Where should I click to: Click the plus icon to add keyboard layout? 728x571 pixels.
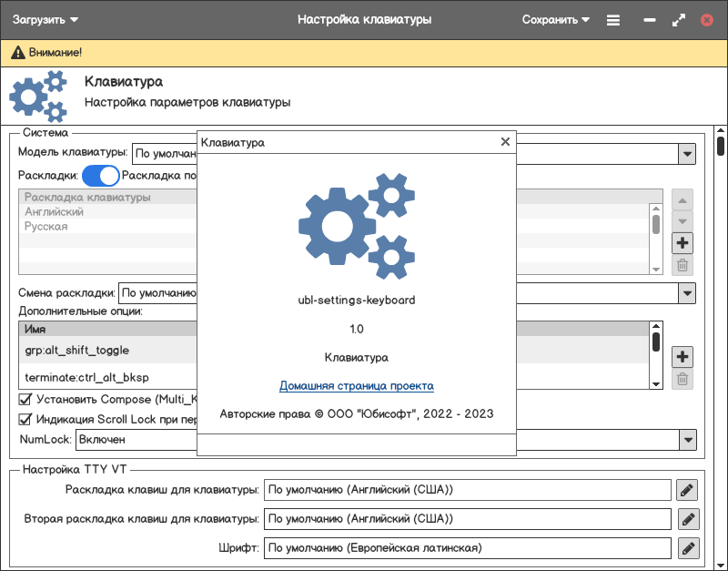pos(682,243)
